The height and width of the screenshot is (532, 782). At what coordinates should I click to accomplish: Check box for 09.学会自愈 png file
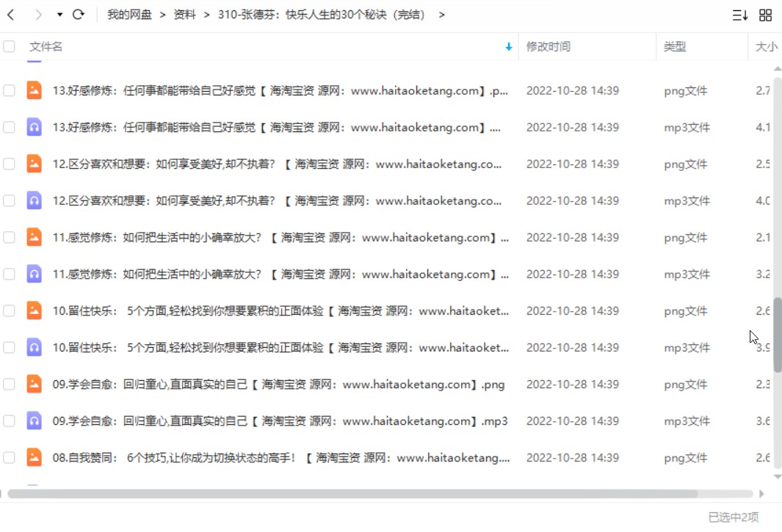point(9,384)
